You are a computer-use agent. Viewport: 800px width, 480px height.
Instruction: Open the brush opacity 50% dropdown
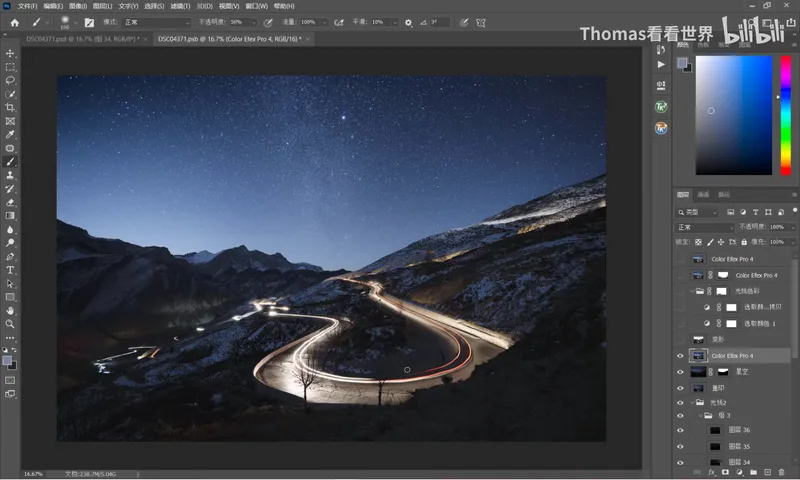point(253,22)
